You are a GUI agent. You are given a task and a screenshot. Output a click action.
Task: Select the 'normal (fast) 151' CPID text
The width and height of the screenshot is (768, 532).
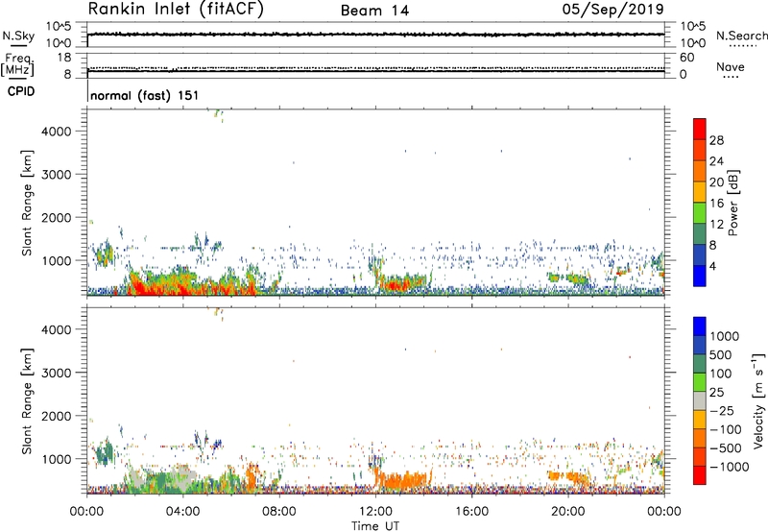click(x=145, y=95)
